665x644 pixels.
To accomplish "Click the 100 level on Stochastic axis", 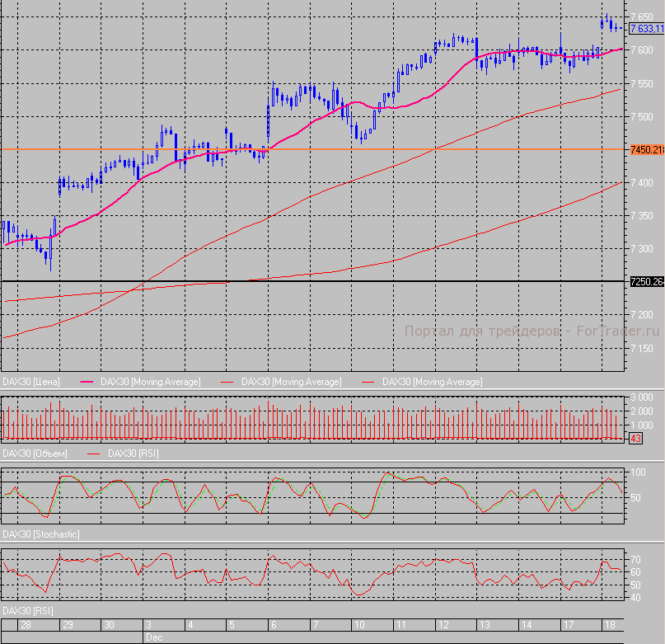I will pos(638,472).
